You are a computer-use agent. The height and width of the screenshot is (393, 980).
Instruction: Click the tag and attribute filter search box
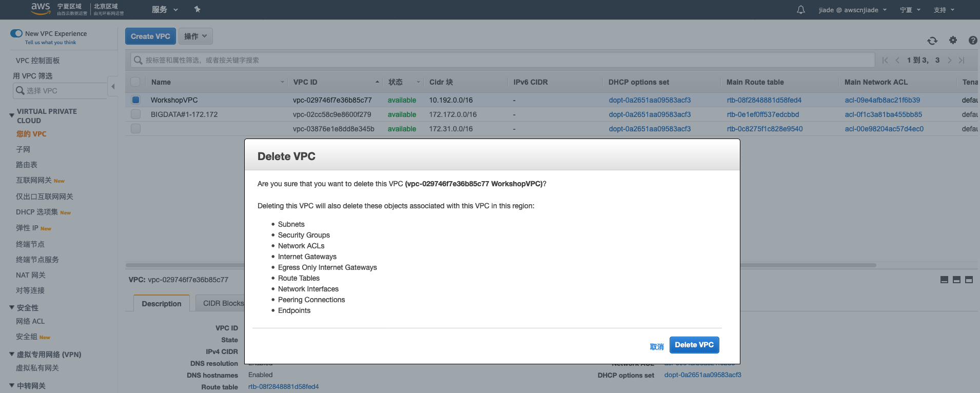pyautogui.click(x=503, y=60)
